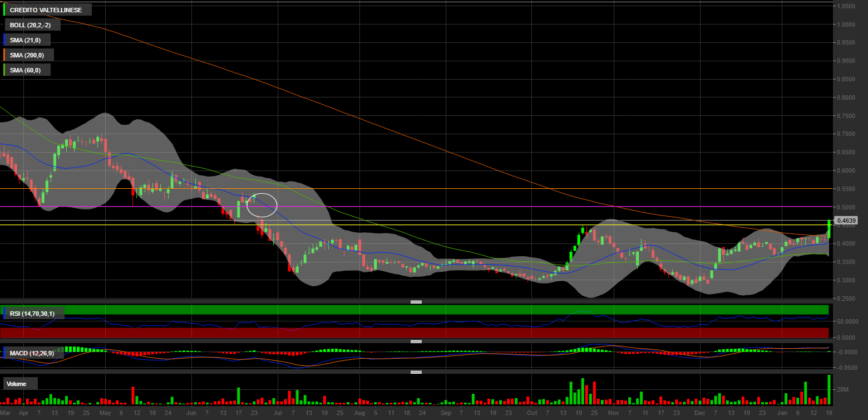The image size is (868, 420).
Task: Click green color bar beside CREDITO VALTELLINESE
Action: click(x=4, y=10)
